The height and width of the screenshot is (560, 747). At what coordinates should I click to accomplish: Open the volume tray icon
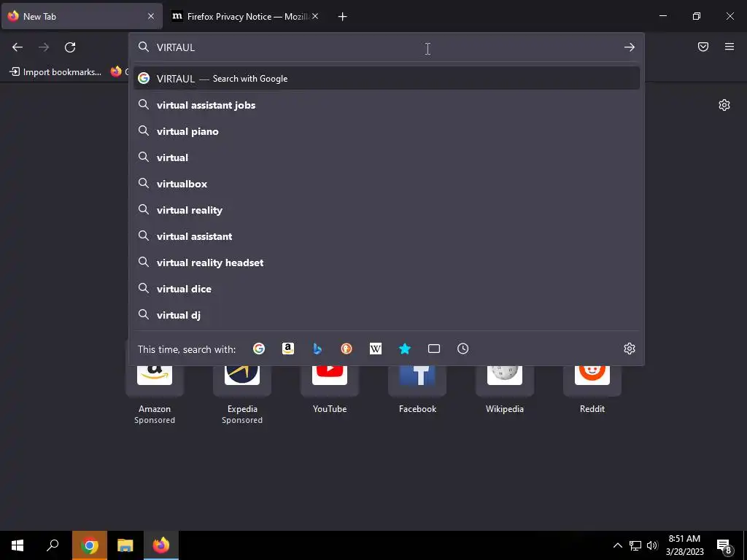(651, 545)
